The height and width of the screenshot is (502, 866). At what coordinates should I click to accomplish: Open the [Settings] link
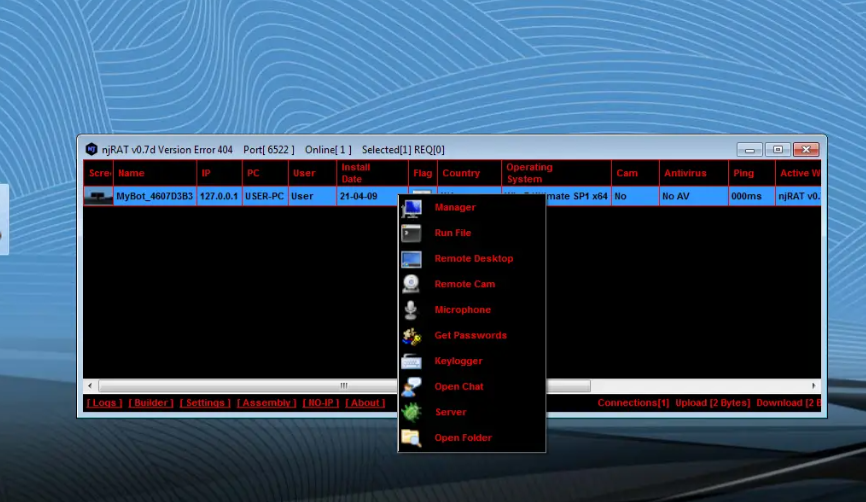pos(205,403)
